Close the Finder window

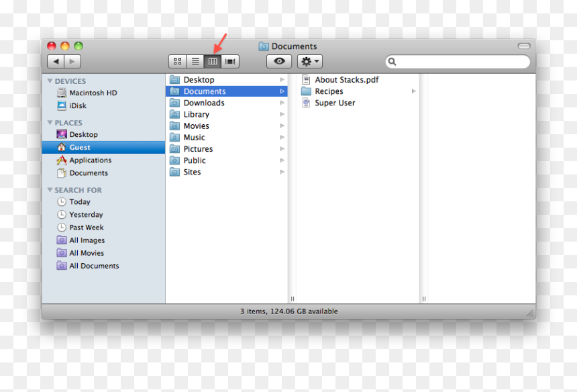52,46
